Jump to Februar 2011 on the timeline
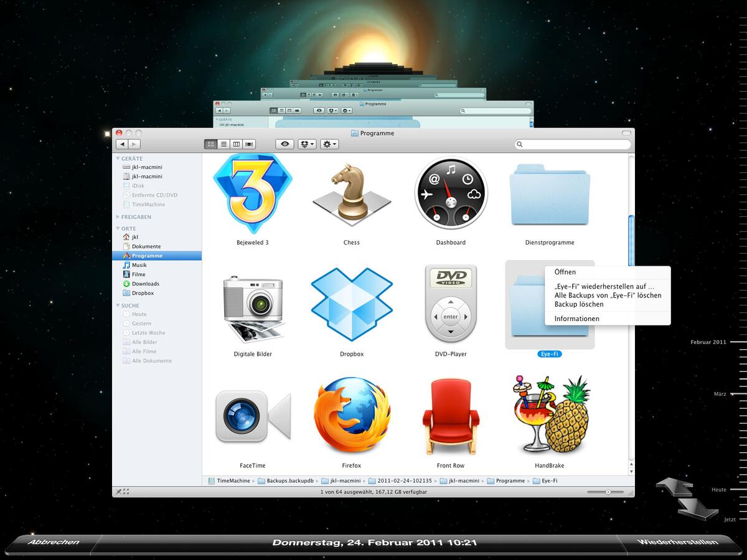Image resolution: width=747 pixels, height=560 pixels. (x=708, y=342)
